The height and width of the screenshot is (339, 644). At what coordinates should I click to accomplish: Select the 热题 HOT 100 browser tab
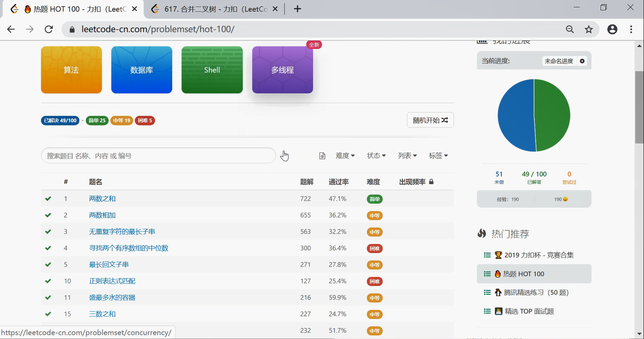[x=74, y=9]
